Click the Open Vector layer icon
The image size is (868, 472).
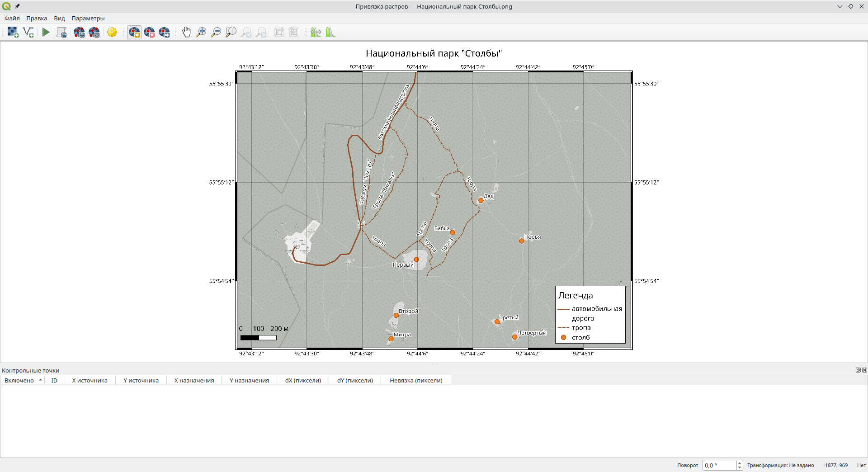coord(28,32)
